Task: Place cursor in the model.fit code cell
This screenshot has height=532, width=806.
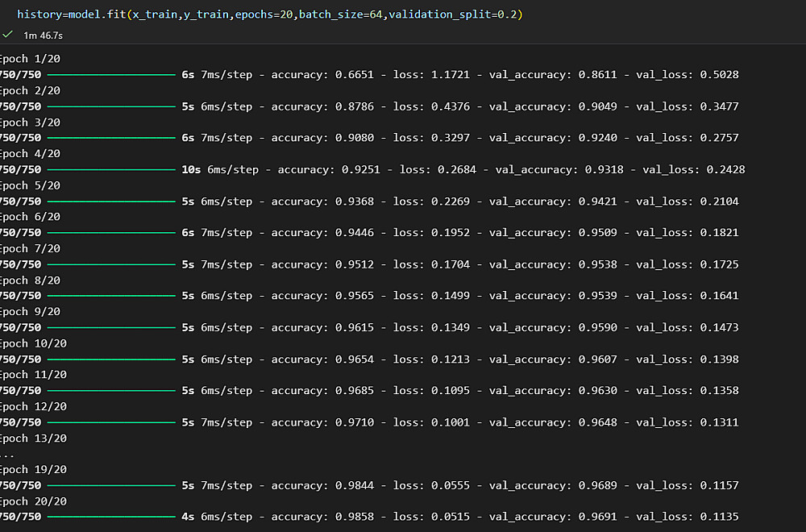Action: (270, 15)
